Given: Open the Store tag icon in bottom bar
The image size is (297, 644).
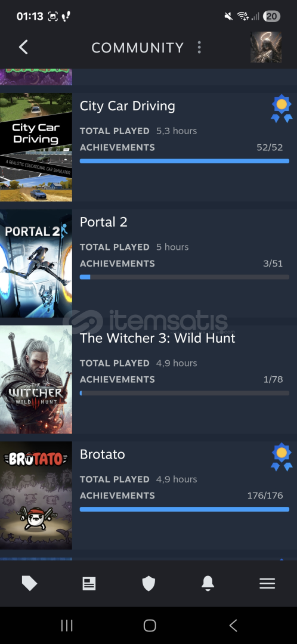Looking at the screenshot, I should tap(30, 583).
